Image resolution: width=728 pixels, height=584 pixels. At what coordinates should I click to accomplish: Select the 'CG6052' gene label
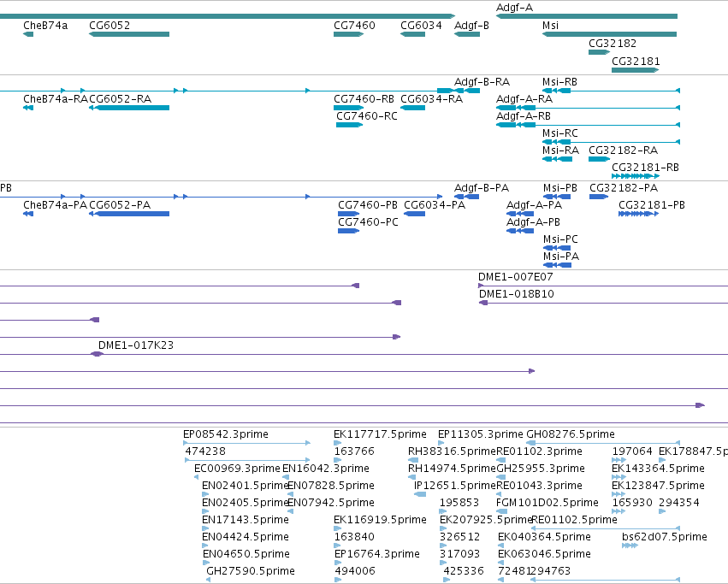[109, 26]
